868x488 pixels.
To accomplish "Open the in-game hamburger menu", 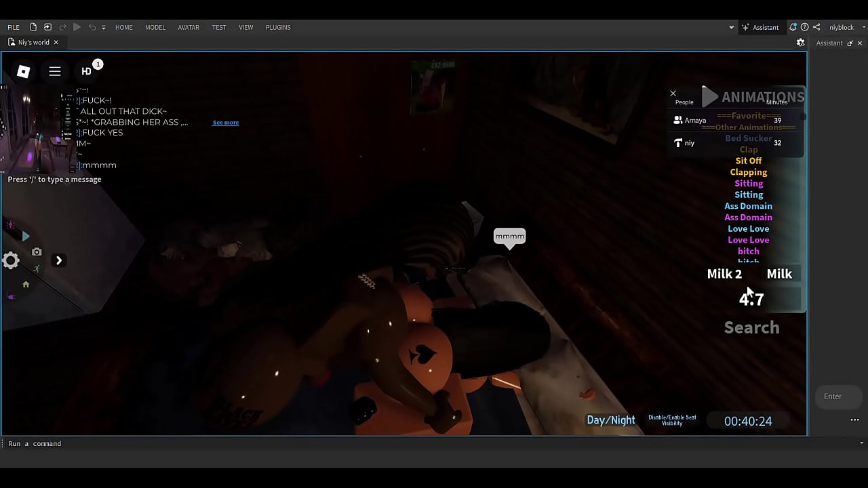I will tap(55, 71).
